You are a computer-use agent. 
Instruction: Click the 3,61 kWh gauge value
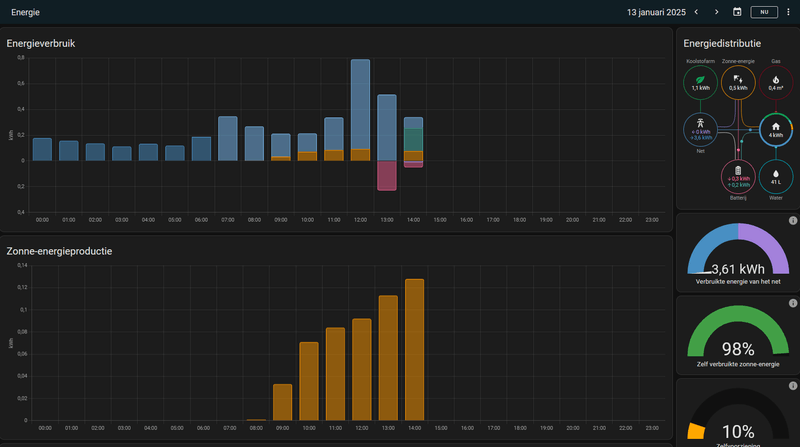coord(738,269)
